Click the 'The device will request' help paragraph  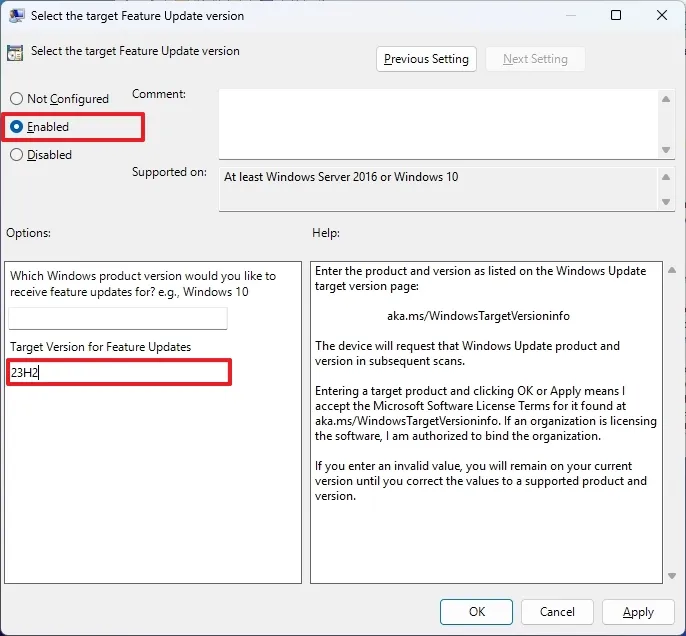tap(467, 353)
